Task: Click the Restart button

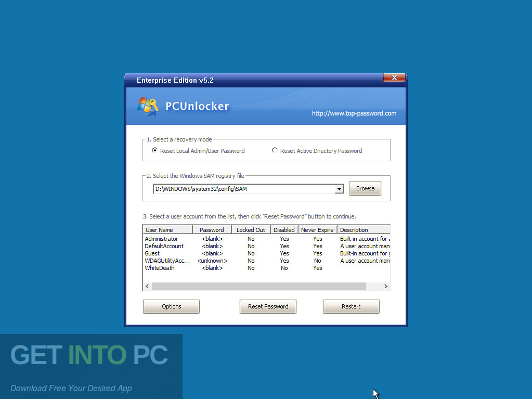Action: point(351,306)
